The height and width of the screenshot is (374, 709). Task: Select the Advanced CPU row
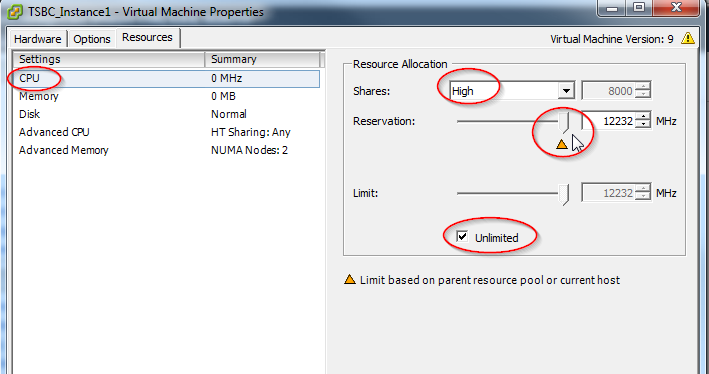(x=166, y=132)
